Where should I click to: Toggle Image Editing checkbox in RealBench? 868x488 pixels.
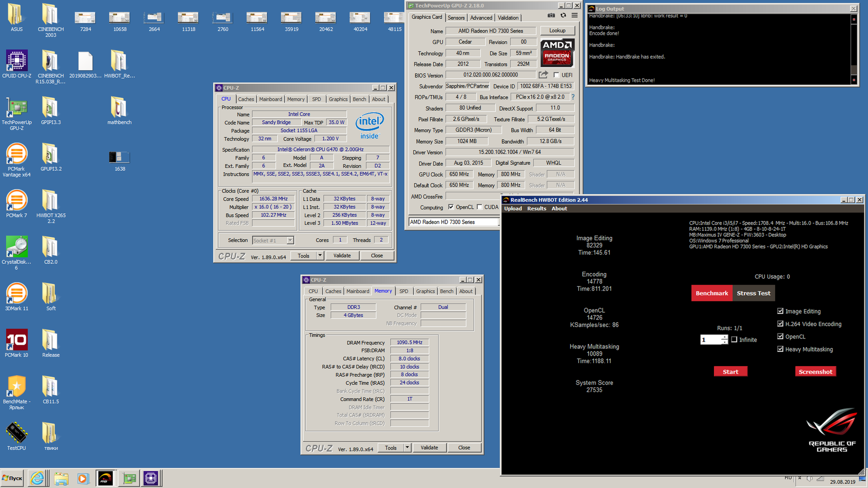point(780,311)
